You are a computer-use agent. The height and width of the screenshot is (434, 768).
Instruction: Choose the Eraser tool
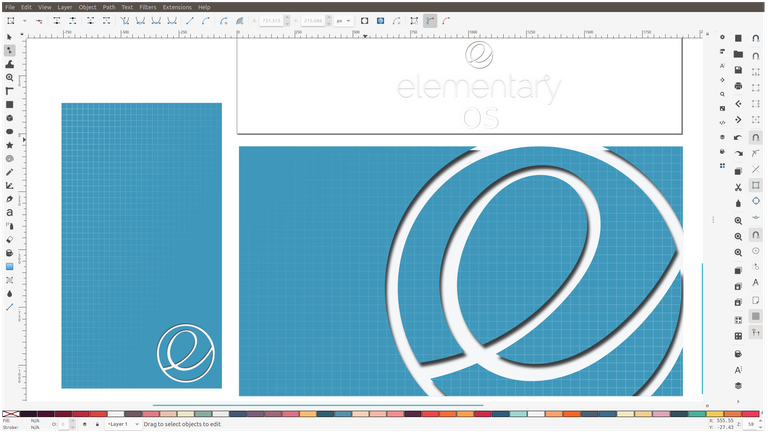coord(9,240)
